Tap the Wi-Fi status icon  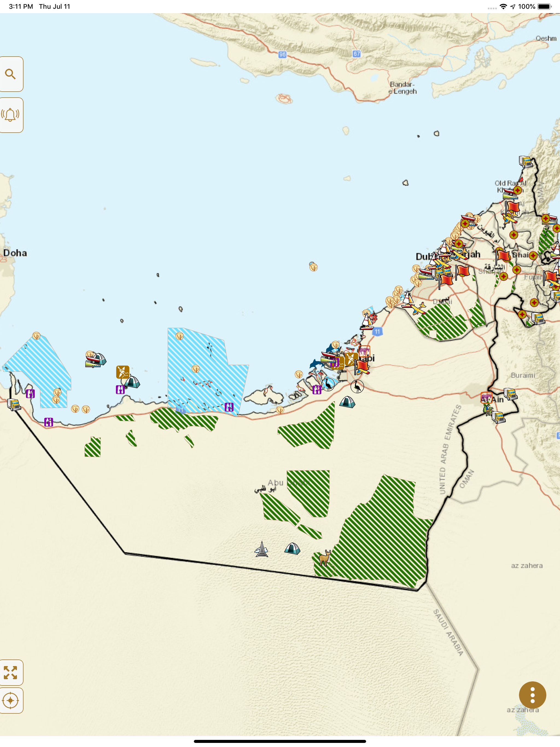click(503, 6)
